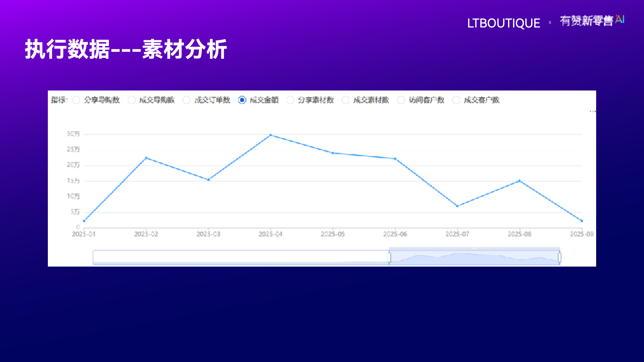Click the 2025-08 data point

[519, 181]
